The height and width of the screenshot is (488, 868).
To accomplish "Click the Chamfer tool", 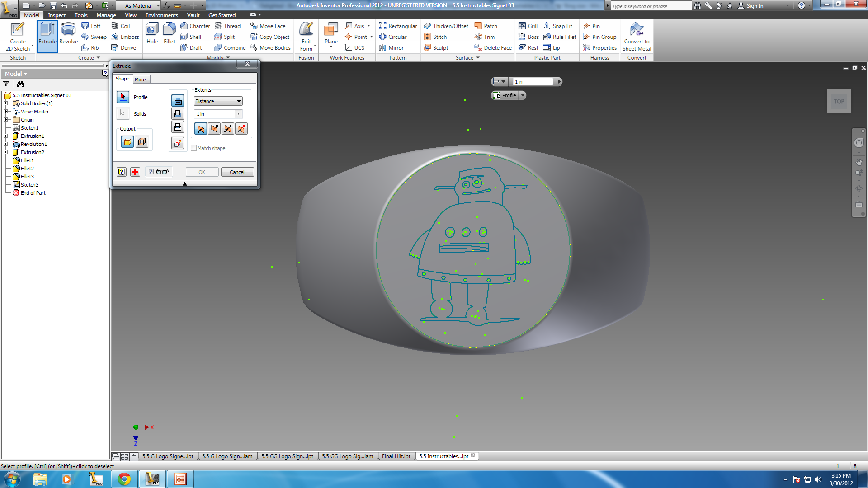I will pyautogui.click(x=195, y=26).
